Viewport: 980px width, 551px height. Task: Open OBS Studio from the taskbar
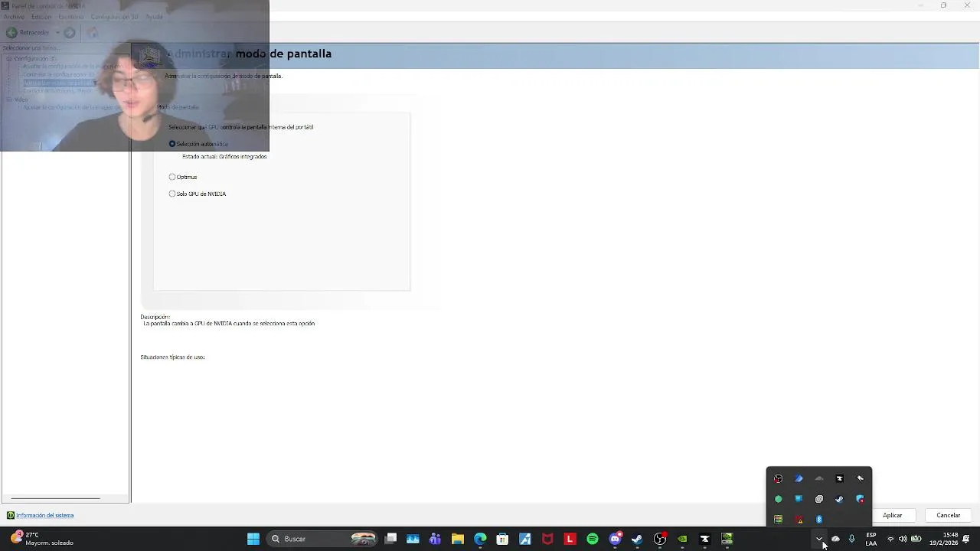pos(659,539)
